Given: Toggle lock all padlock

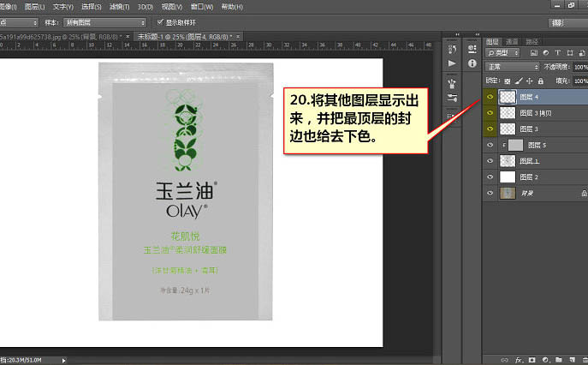Looking at the screenshot, I should click(x=540, y=81).
